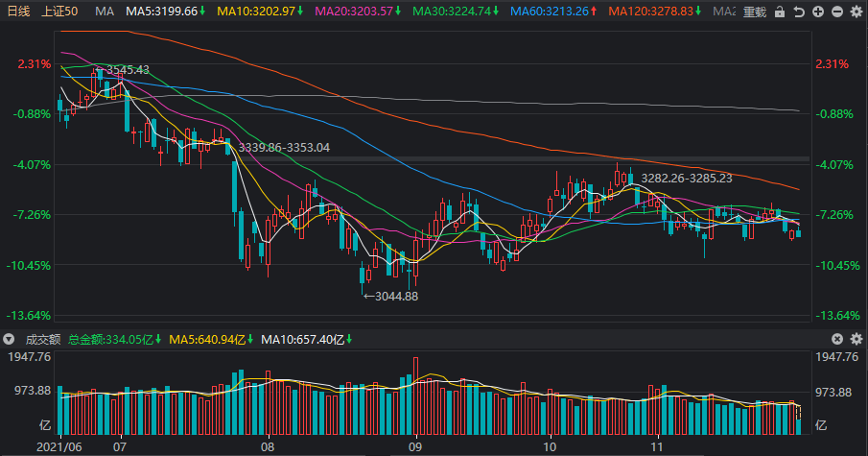Toggle the unlock padlock icon in chart toolbar
This screenshot has width=868, height=456.
pos(780,12)
